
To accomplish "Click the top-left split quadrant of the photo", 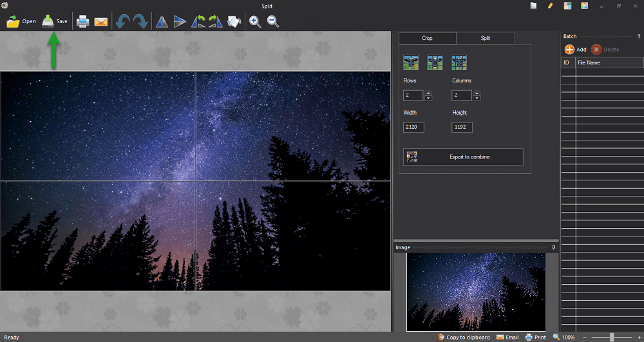I will point(98,126).
